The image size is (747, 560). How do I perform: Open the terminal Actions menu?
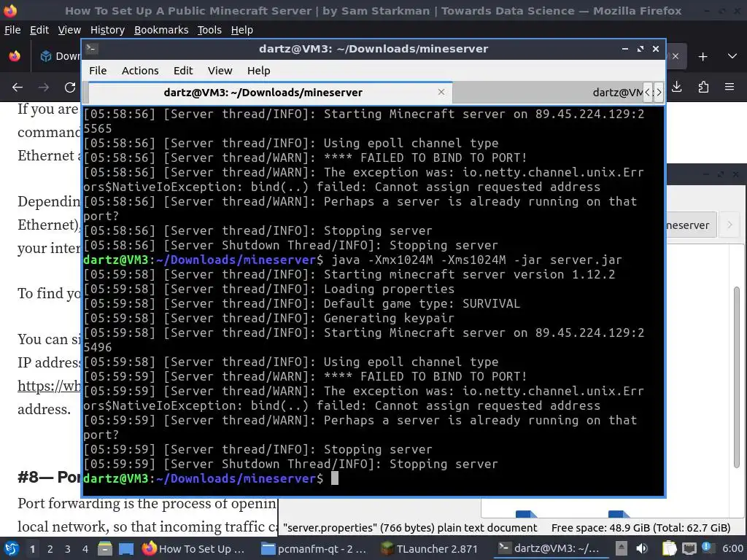click(140, 71)
